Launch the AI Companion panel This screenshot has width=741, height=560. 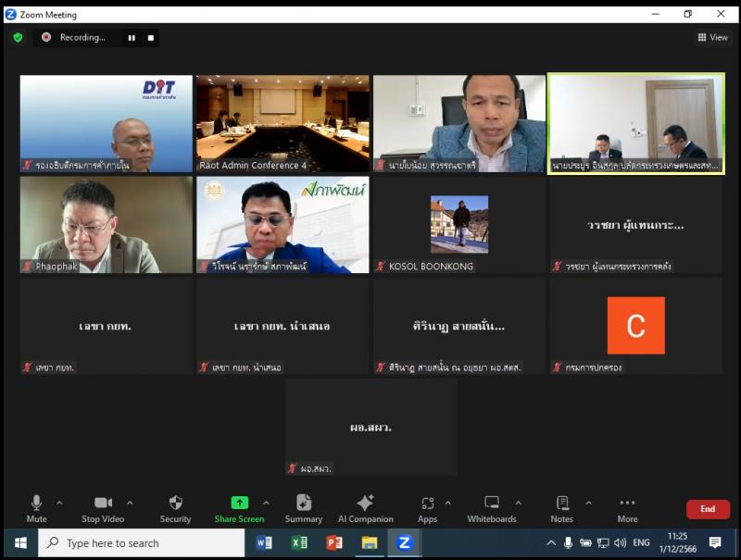pyautogui.click(x=365, y=507)
